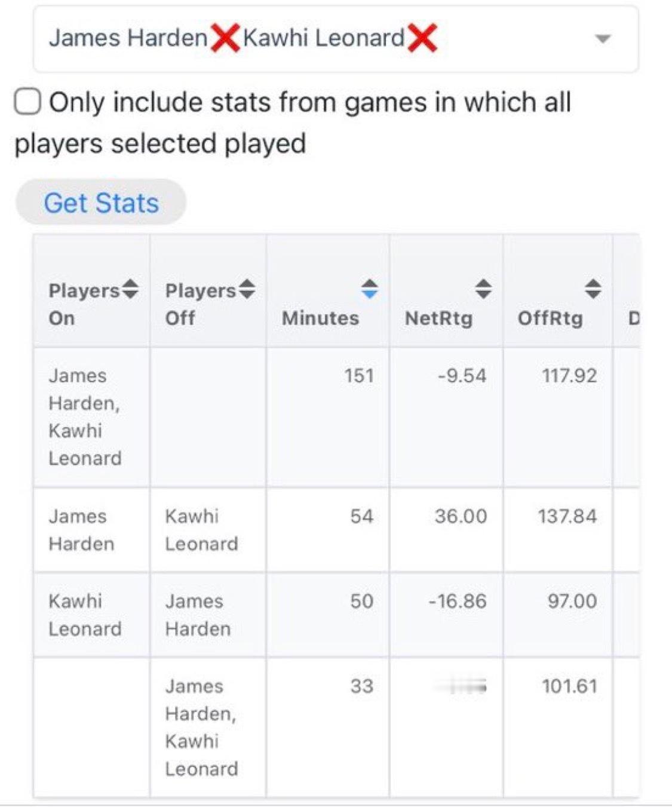Screen dimensions: 672x807
Task: Remove Kawhi Leonard from selected players
Action: click(422, 38)
